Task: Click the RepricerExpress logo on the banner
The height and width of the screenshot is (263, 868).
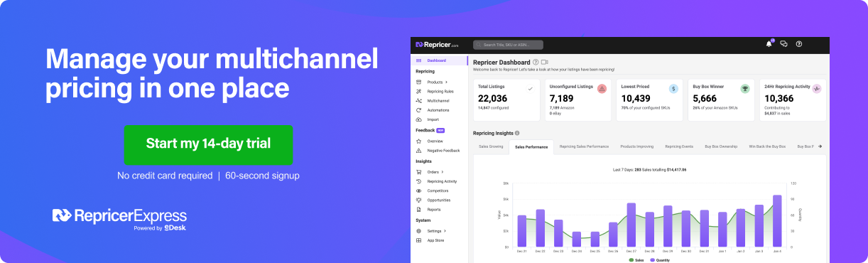Action: tap(120, 215)
